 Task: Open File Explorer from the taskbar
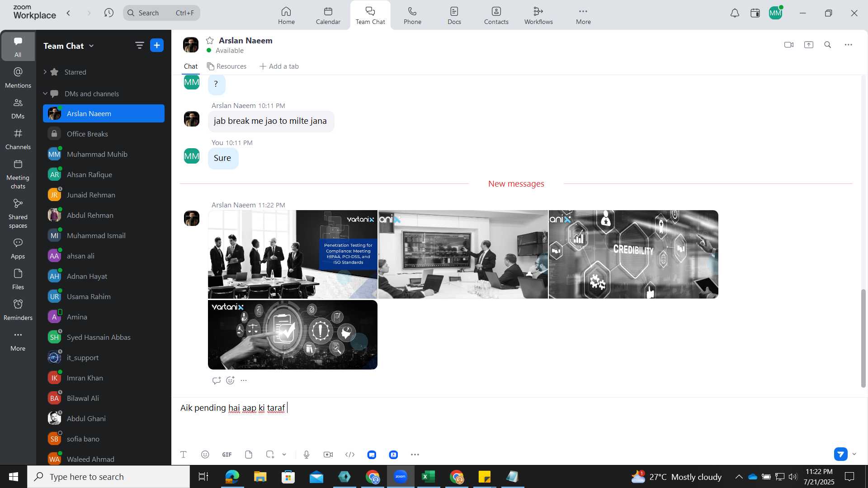(x=260, y=477)
